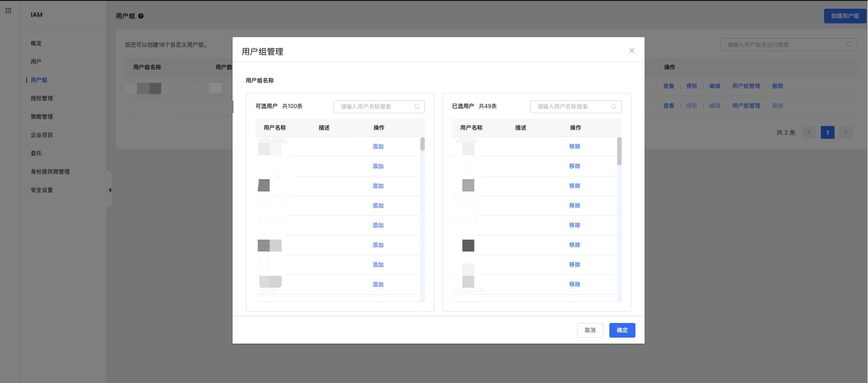Click 删除 in the first group row
The width and height of the screenshot is (868, 383).
pos(777,86)
